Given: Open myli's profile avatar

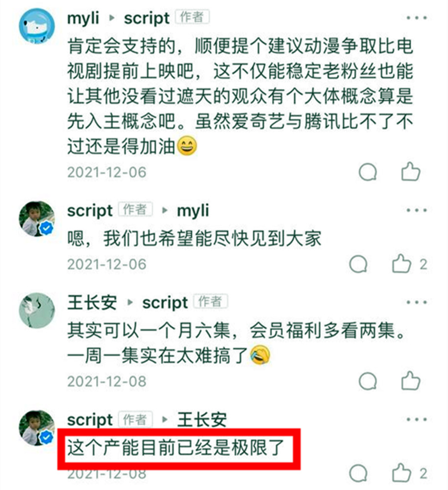Looking at the screenshot, I should [37, 26].
